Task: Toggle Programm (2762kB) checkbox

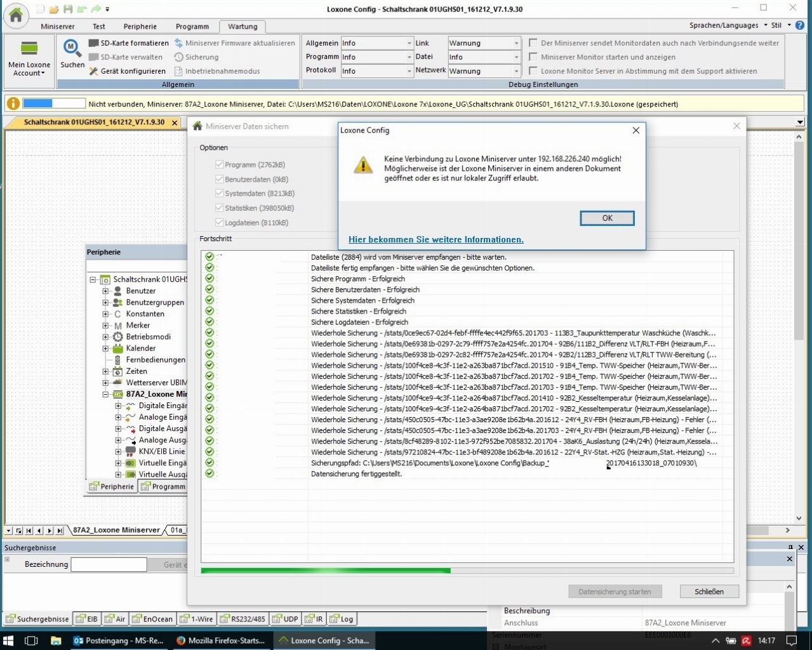Action: coord(220,164)
